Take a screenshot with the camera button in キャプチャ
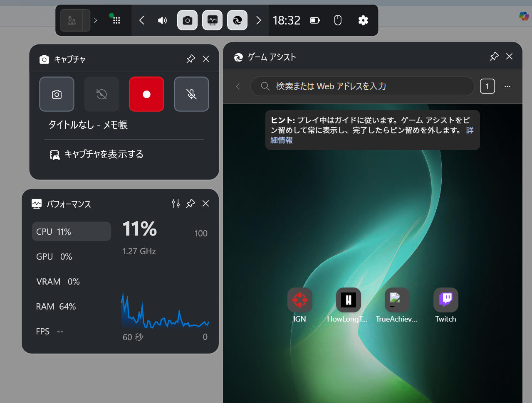The height and width of the screenshot is (403, 532). tap(57, 94)
